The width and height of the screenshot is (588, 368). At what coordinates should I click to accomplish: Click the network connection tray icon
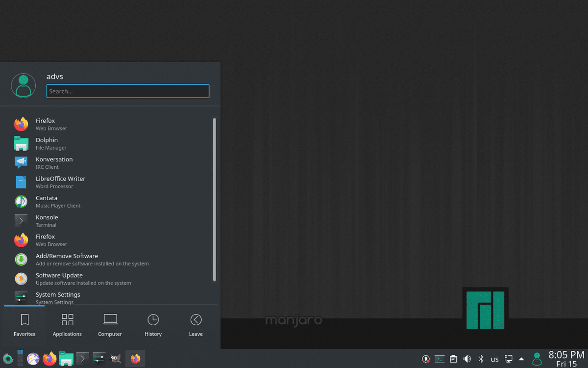(509, 359)
